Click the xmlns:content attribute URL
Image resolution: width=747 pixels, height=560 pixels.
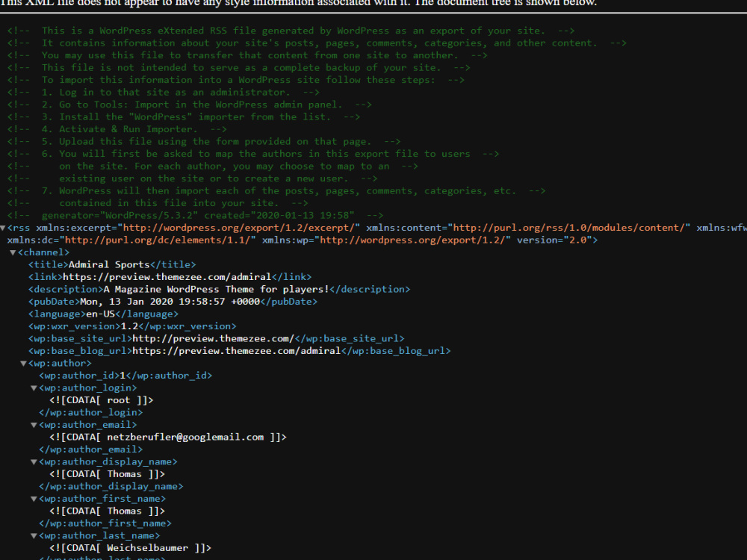568,228
